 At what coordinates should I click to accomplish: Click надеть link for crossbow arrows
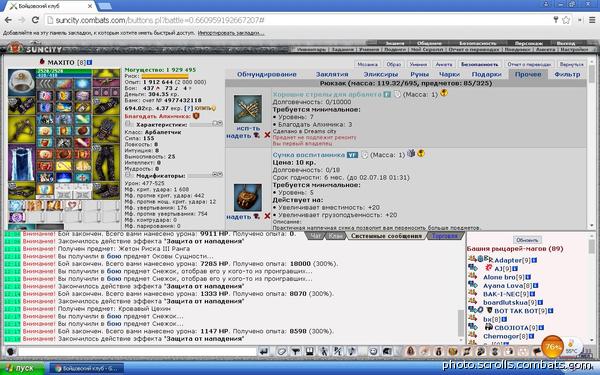coord(238,135)
